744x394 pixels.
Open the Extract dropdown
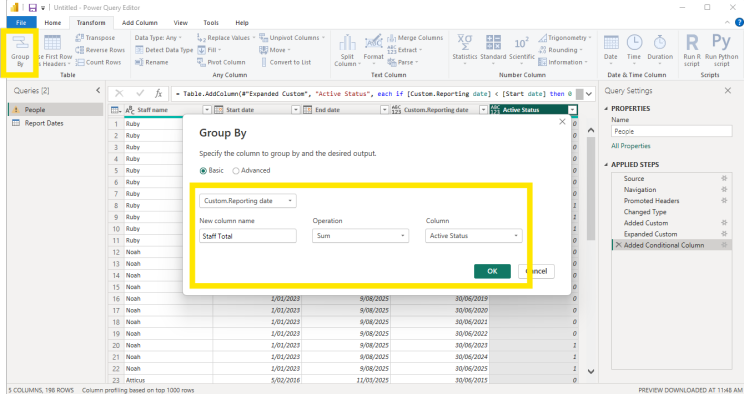[x=405, y=50]
